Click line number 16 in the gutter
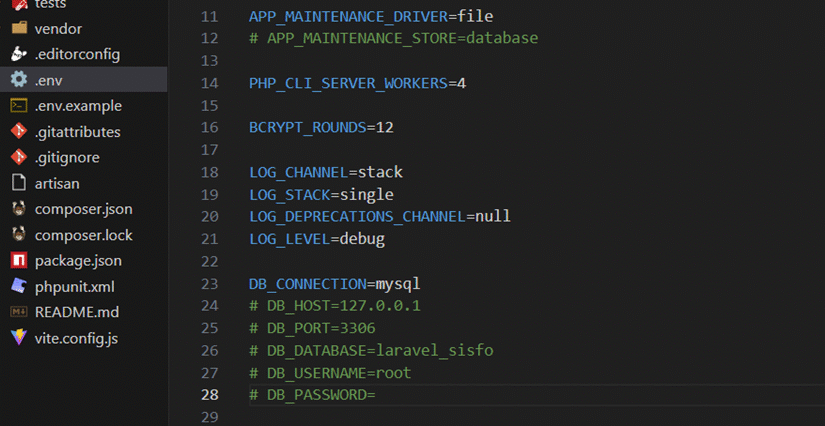Screen dimensions: 825x426 pos(209,128)
